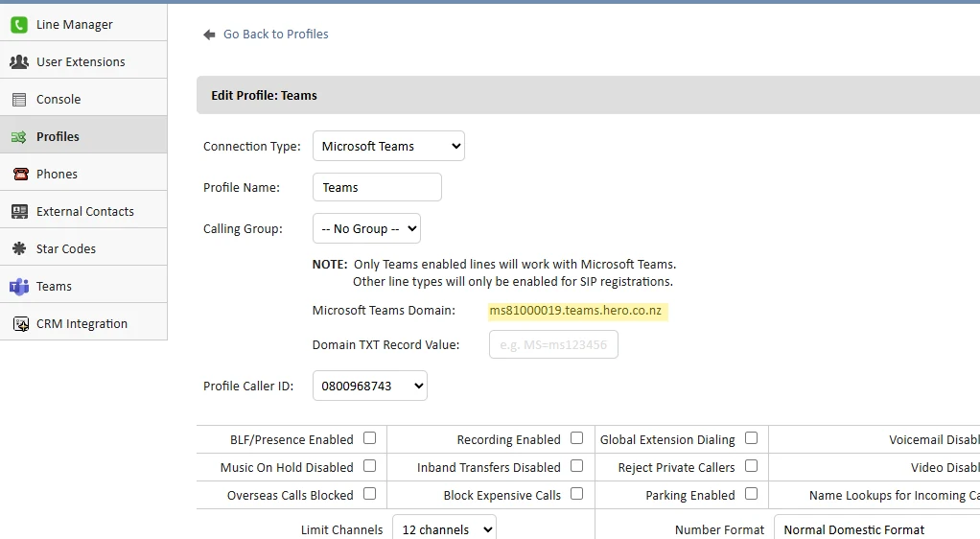Enable BLF/Presence Enabled checkbox

click(x=370, y=438)
